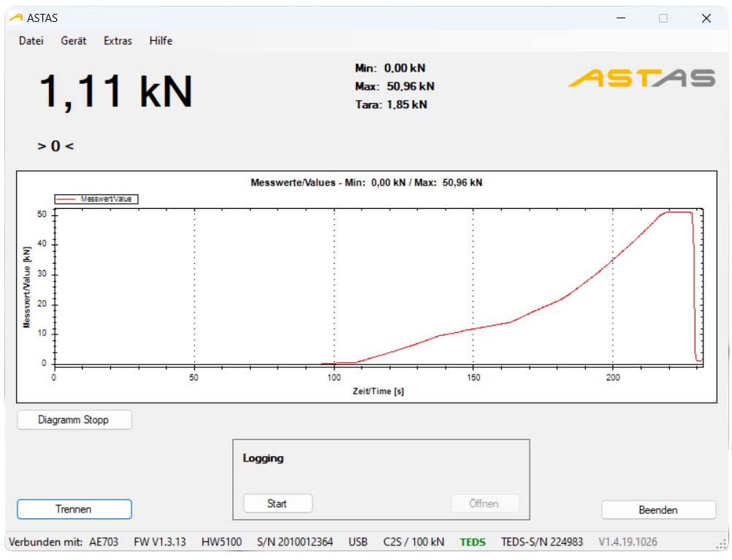Click the ASTAS app icon in title bar

click(15, 18)
